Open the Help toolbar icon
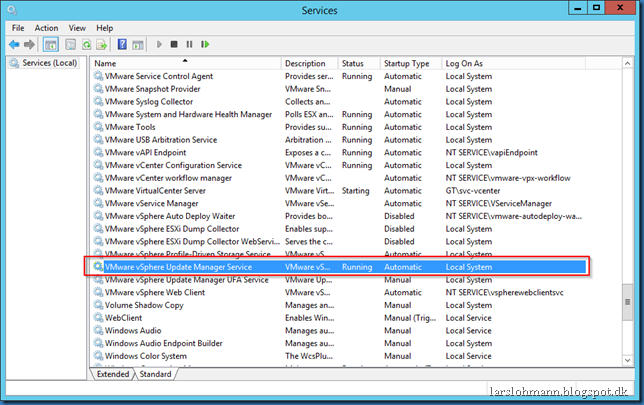The width and height of the screenshot is (644, 405). coord(122,44)
